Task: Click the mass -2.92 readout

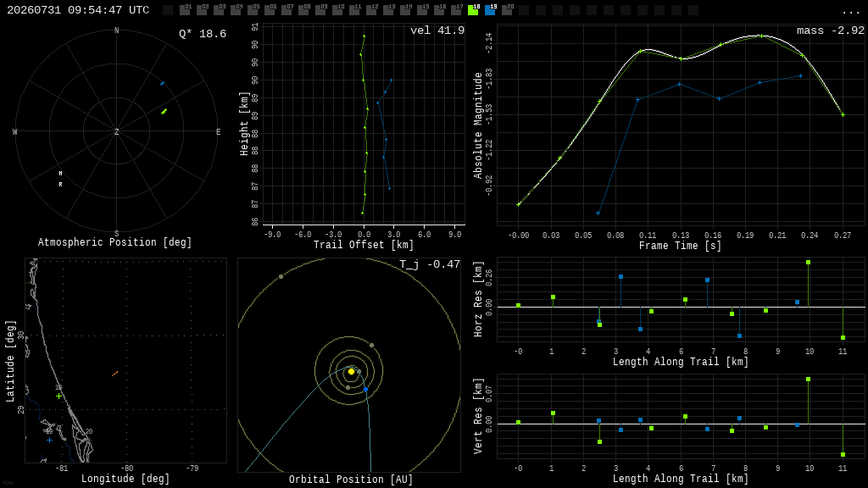Action: point(831,30)
